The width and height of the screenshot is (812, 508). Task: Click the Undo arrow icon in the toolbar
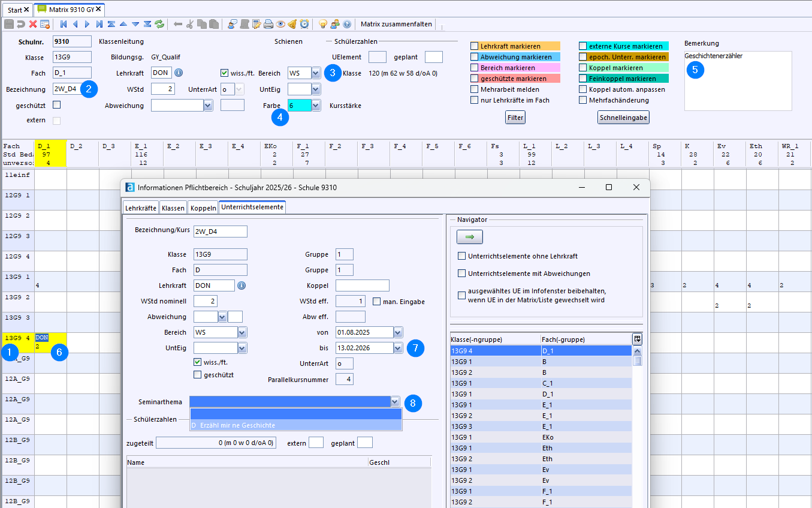pyautogui.click(x=21, y=24)
